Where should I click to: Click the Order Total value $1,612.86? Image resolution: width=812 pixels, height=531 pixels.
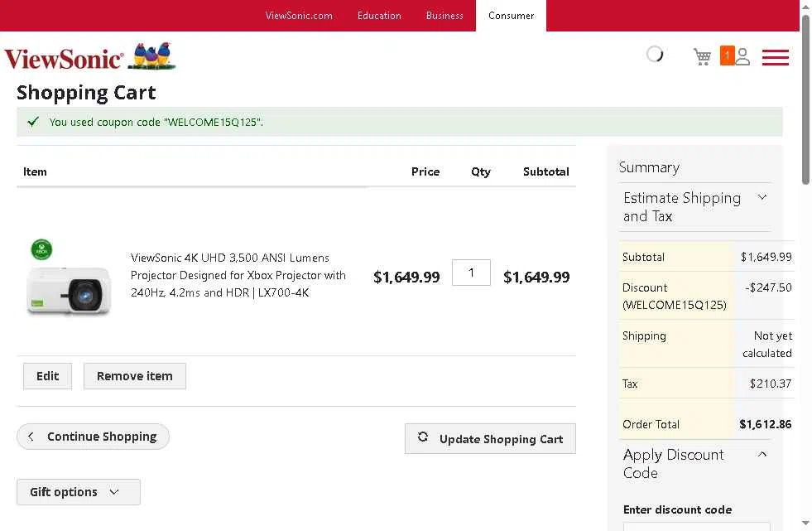click(765, 424)
